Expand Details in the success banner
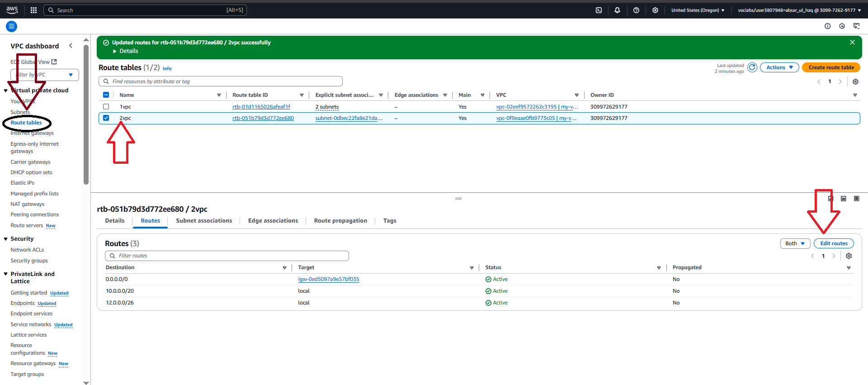868x385 pixels. (x=126, y=51)
